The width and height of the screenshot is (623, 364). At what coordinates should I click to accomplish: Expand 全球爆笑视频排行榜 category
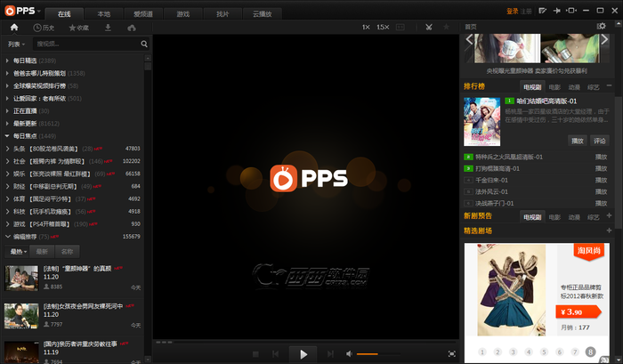click(7, 85)
